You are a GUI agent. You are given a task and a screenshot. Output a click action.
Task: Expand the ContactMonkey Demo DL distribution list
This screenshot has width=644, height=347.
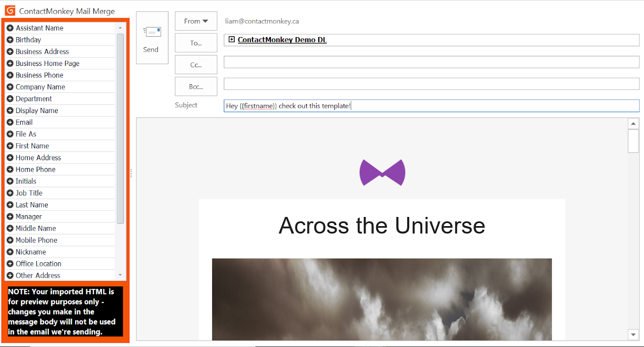[x=232, y=40]
